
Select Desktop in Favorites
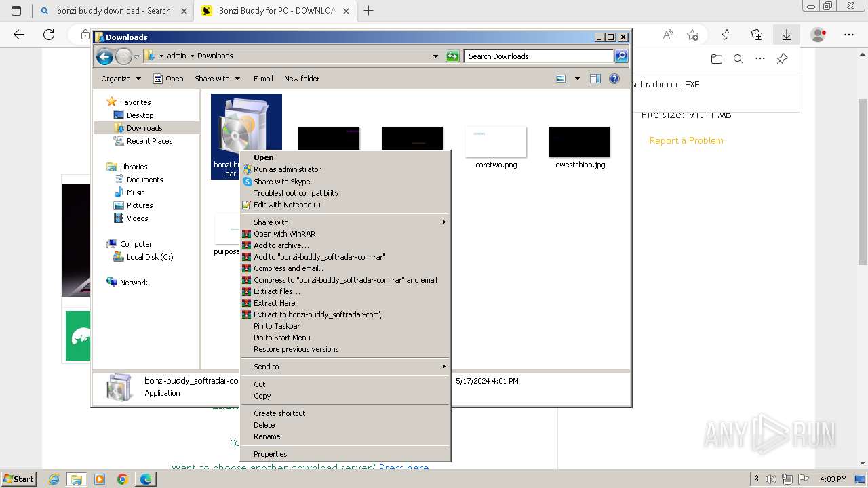pyautogui.click(x=140, y=115)
